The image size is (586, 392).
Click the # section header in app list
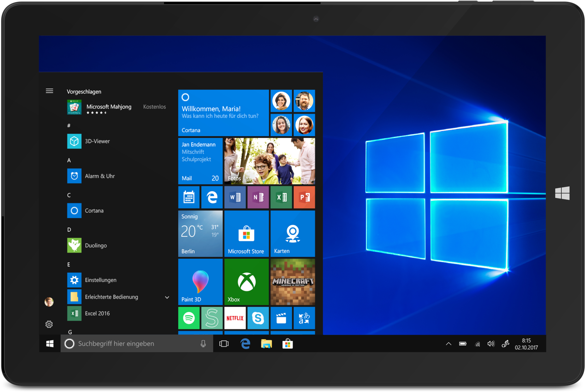69,126
